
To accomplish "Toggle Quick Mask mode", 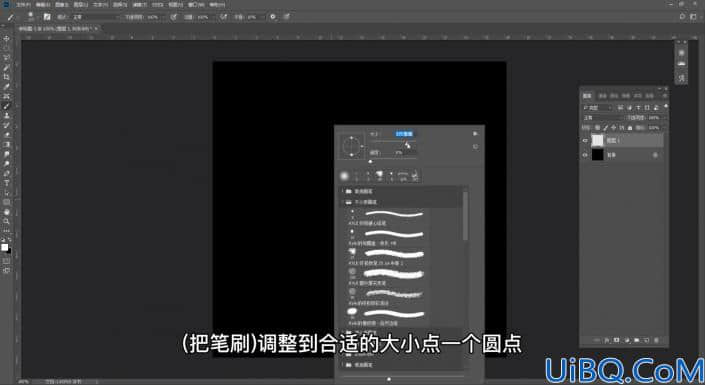I will click(6, 261).
